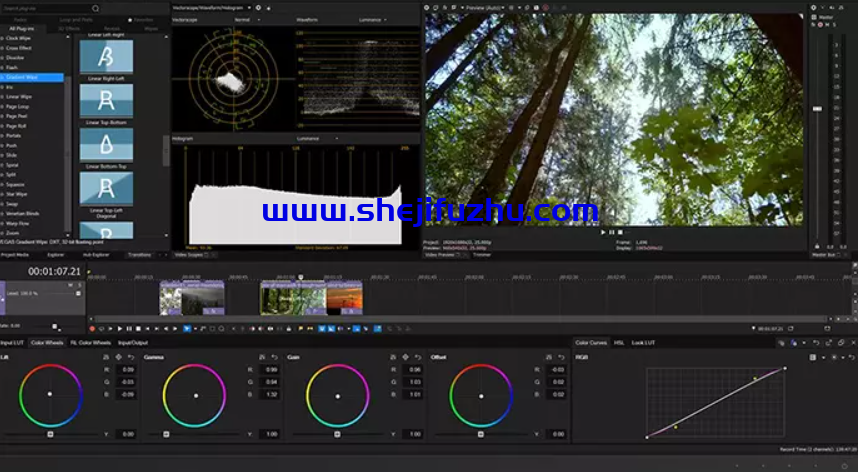Select Clock Wipe in transitions list
Image resolution: width=858 pixels, height=472 pixels.
pyautogui.click(x=18, y=38)
